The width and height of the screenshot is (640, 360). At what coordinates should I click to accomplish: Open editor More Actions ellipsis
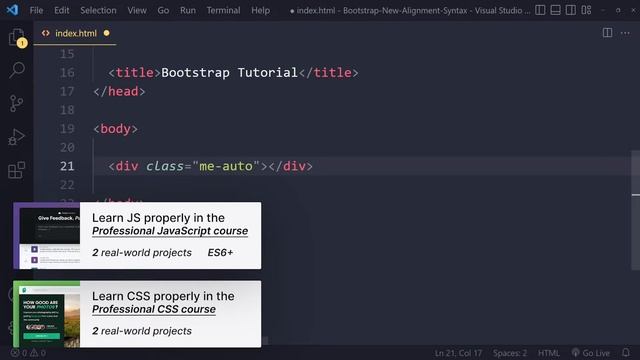625,33
